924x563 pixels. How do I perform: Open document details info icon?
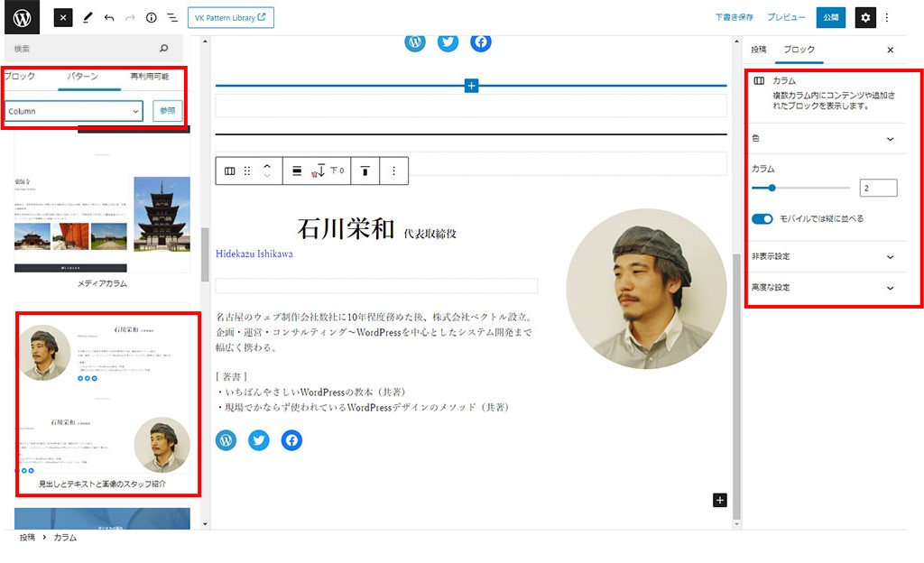pos(151,17)
